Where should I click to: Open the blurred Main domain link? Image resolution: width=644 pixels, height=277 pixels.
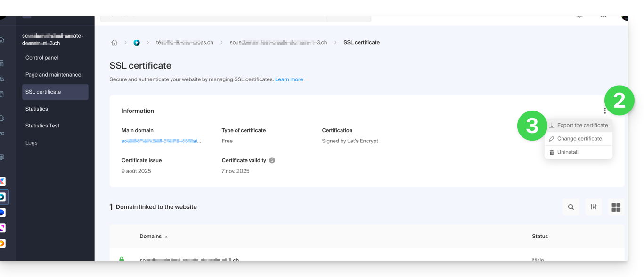[x=161, y=141]
